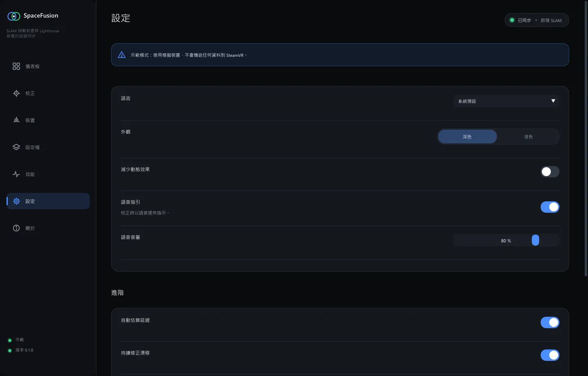588x376 pixels.
Task: Click the green sync status dot
Action: pos(512,20)
